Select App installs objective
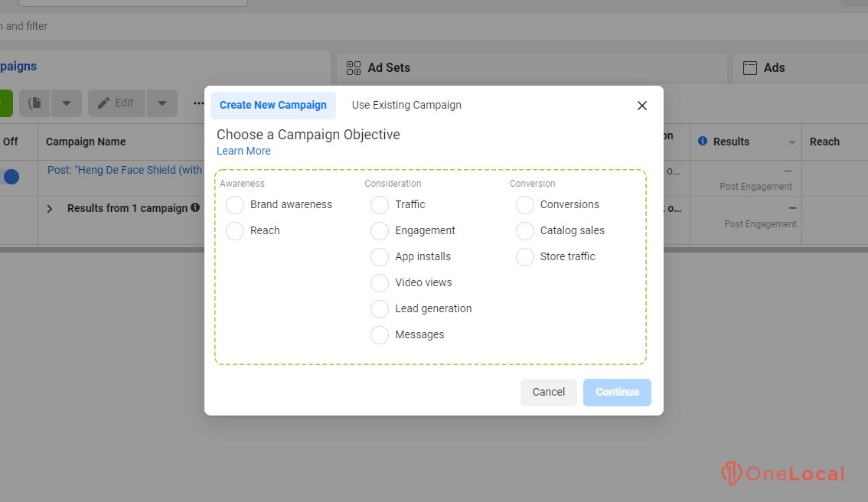 pos(380,257)
